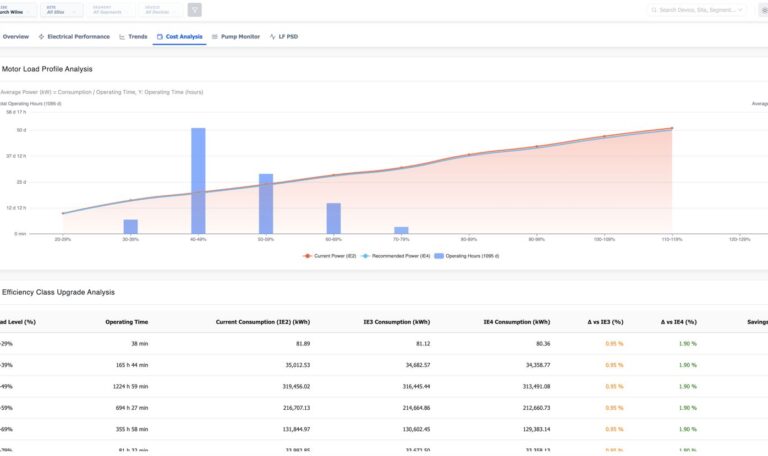Click the 30-39% operating hours bar
This screenshot has height=456, width=768.
[131, 227]
